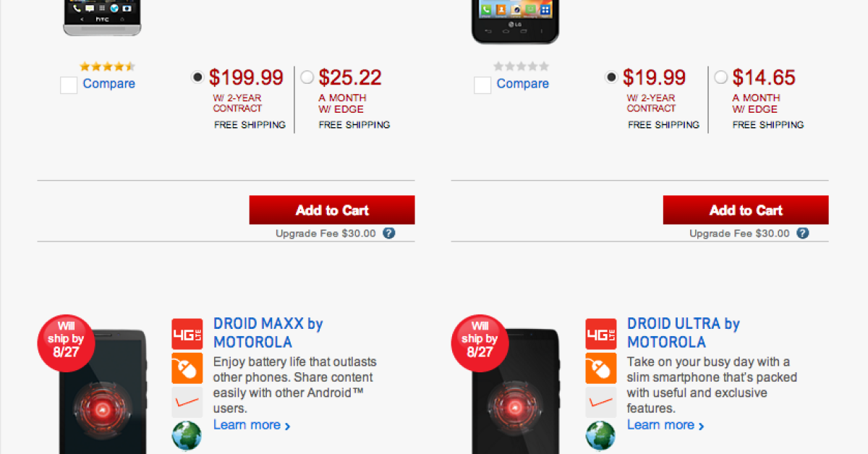Select $14.65 a month Edge option
This screenshot has height=454, width=868.
721,77
